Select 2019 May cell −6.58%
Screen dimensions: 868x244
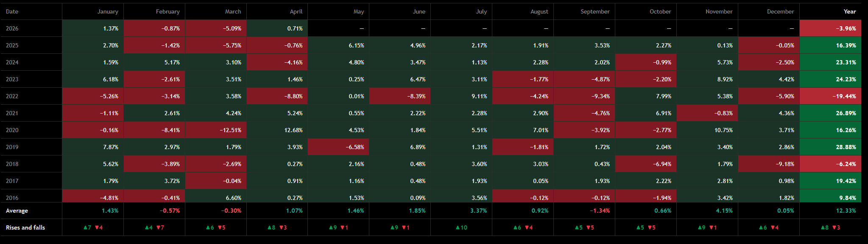(338, 147)
